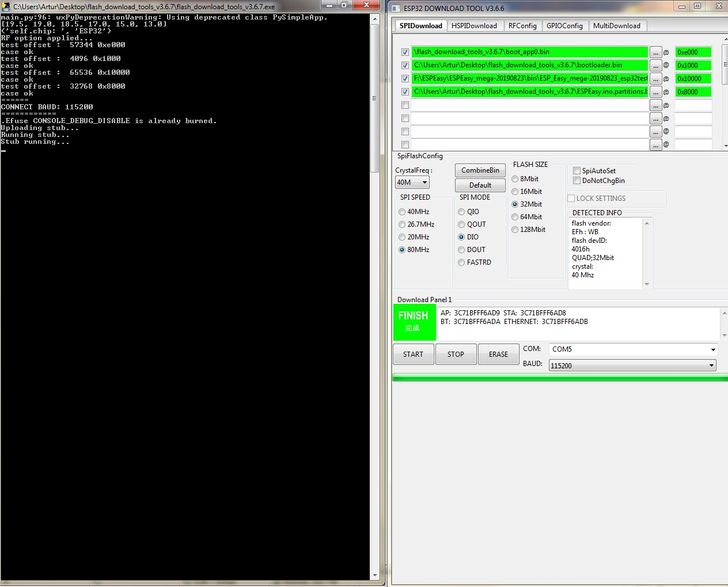The image size is (728, 587).
Task: Click the START button
Action: pos(413,355)
